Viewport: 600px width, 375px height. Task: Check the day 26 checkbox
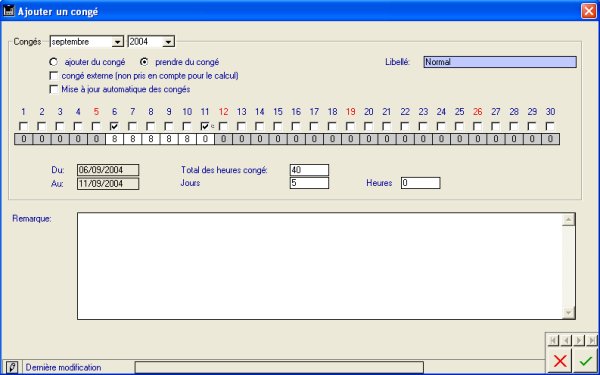(x=478, y=126)
